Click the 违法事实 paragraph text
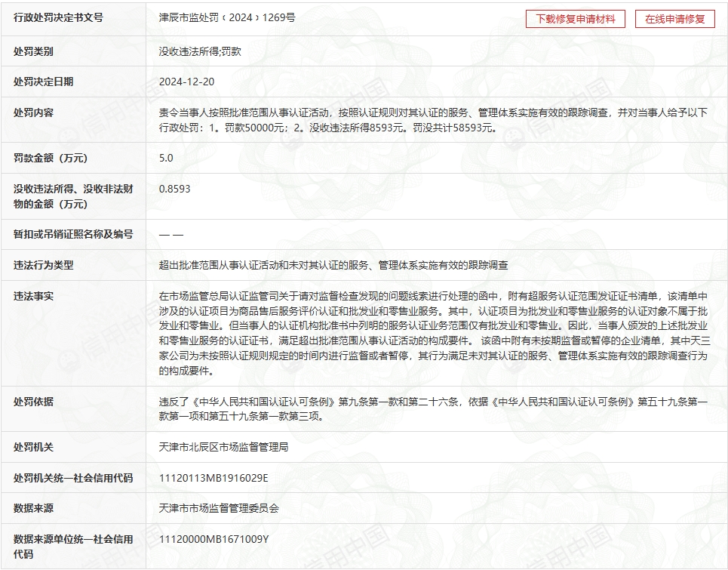This screenshot has height=570, width=728. pos(433,333)
